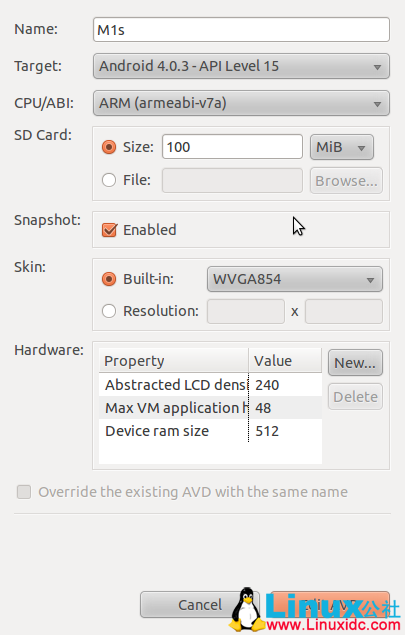Screen dimensions: 405x635
Task: Select the SD Card Size radio button
Action: pos(109,147)
